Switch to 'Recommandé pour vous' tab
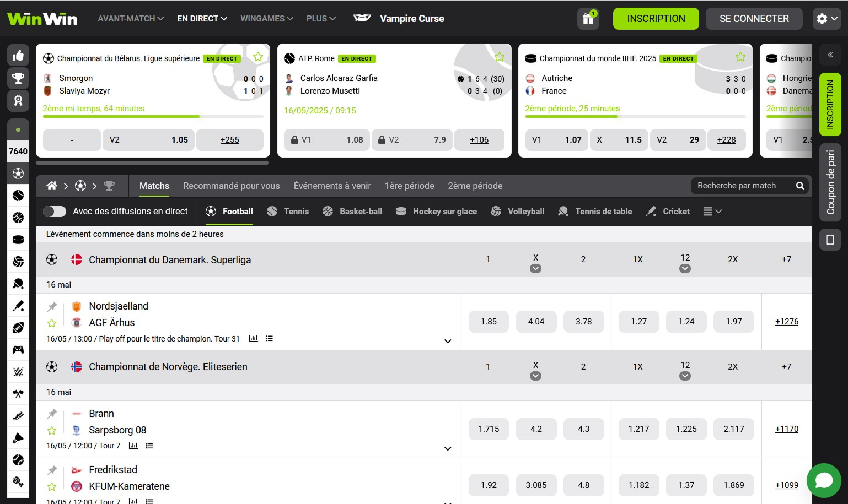 pyautogui.click(x=232, y=186)
